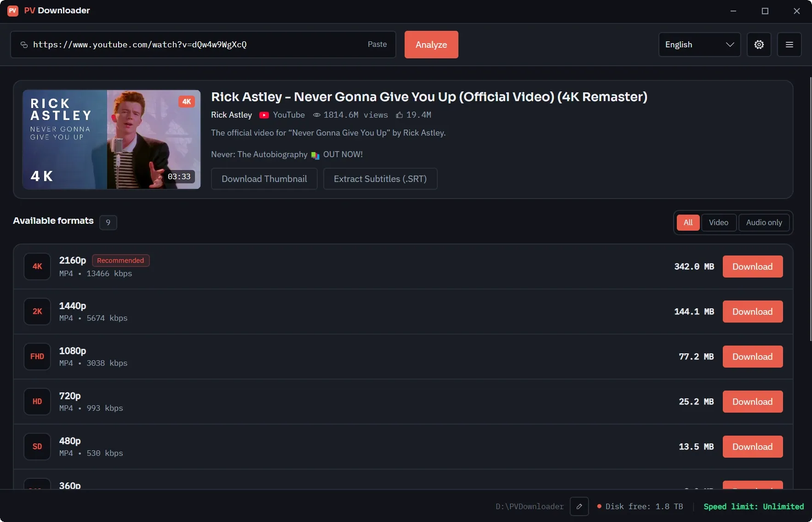Click Extract Subtitles (.SRT) button
This screenshot has height=522, width=812.
pos(380,179)
